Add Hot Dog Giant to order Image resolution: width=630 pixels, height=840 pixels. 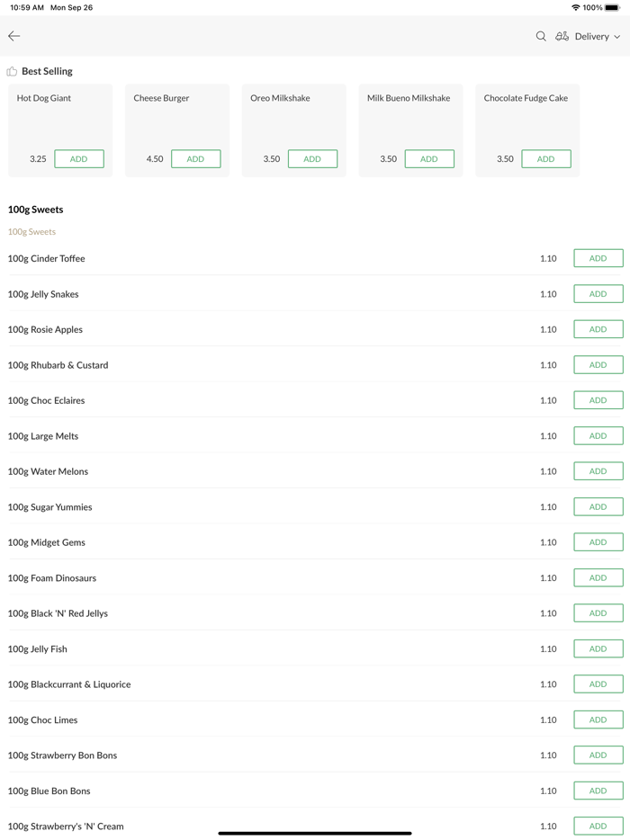(79, 159)
